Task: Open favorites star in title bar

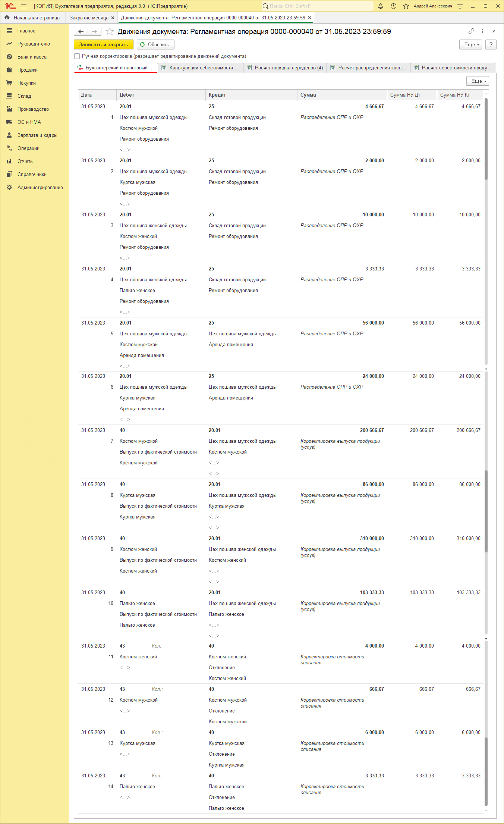Action: 406,6
